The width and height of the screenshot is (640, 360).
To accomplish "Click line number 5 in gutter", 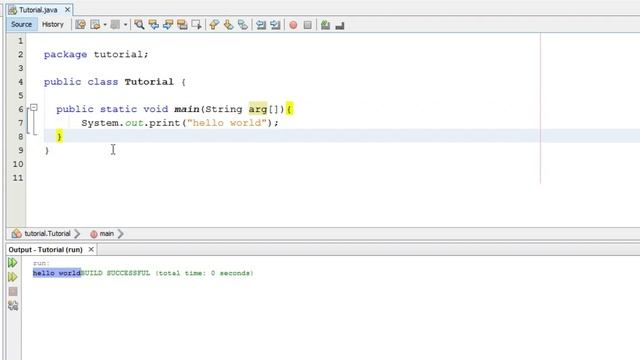I will [20, 96].
